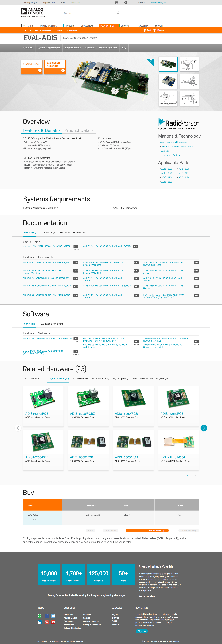Show Gyroscopes (3) related hardware
This screenshot has width=222, height=644.
pos(121,378)
